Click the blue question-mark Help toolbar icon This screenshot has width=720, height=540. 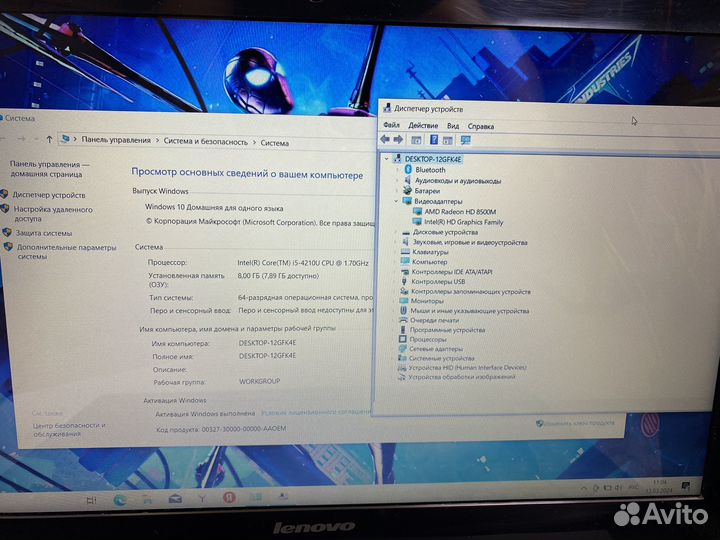click(433, 140)
